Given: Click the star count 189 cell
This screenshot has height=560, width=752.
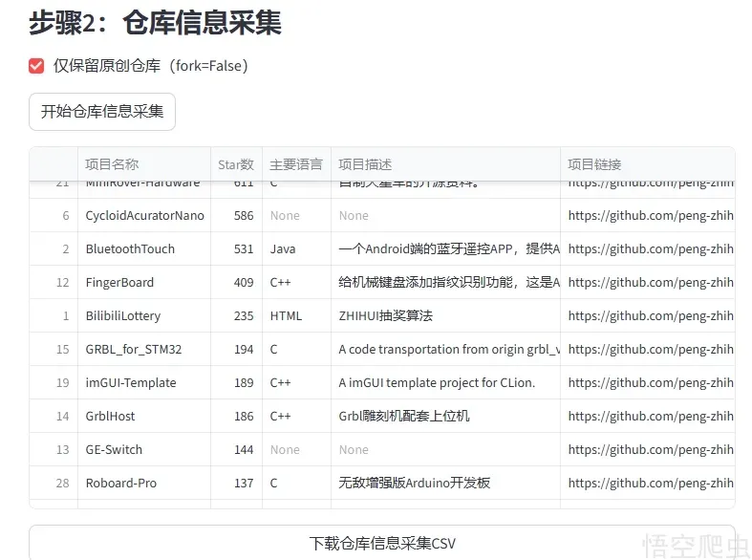Looking at the screenshot, I should pos(236,382).
